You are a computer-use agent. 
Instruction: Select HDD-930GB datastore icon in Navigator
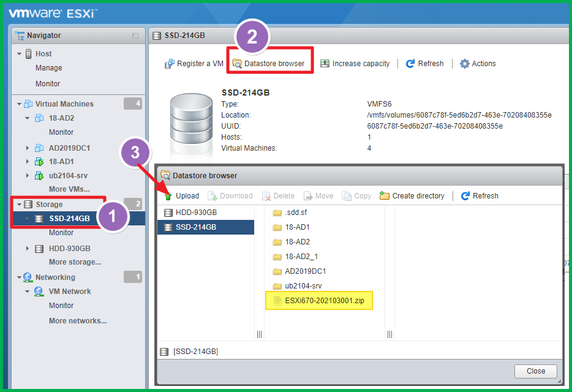[39, 249]
